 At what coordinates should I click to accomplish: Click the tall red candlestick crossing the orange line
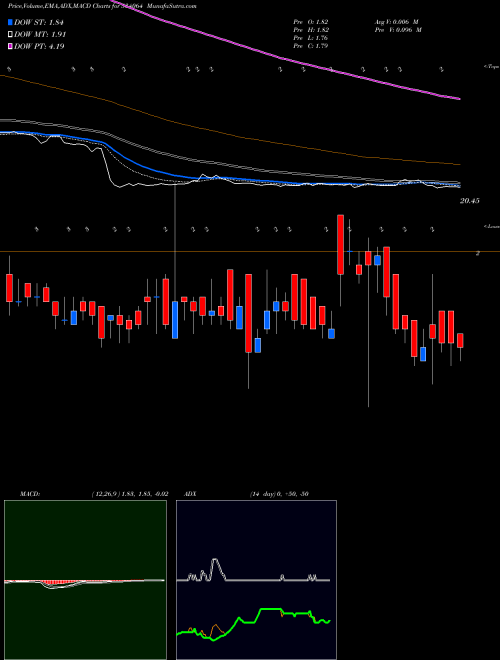tap(340, 245)
